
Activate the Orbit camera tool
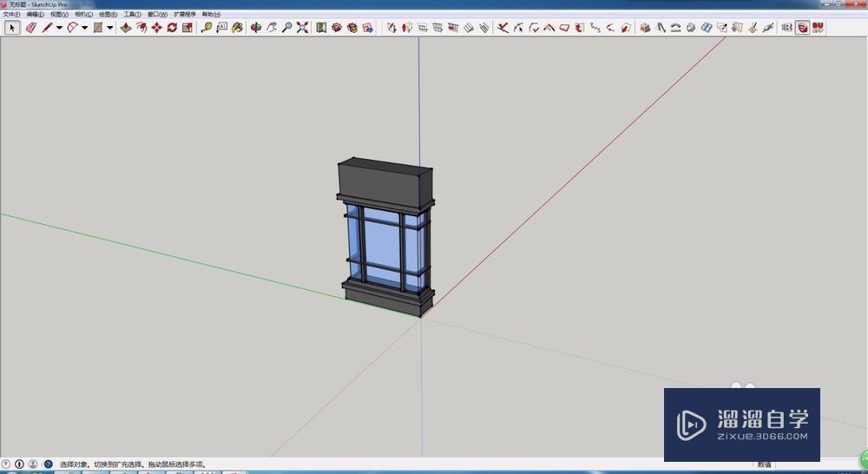tap(256, 28)
